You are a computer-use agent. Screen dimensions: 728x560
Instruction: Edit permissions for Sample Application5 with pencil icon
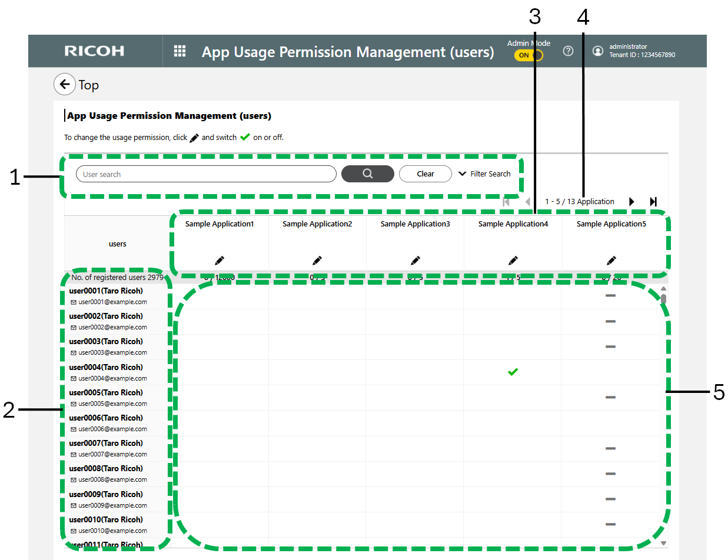pos(611,260)
